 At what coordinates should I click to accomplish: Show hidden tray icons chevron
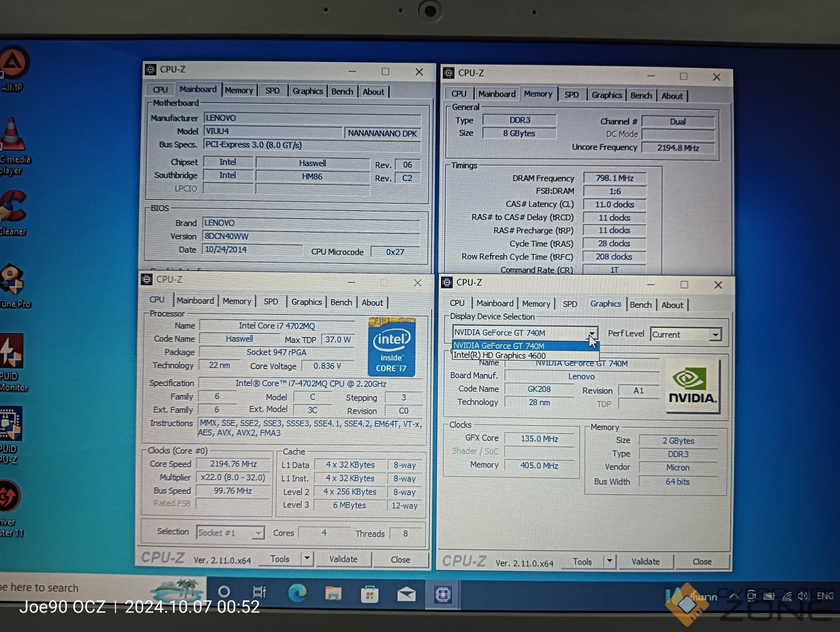click(x=734, y=596)
